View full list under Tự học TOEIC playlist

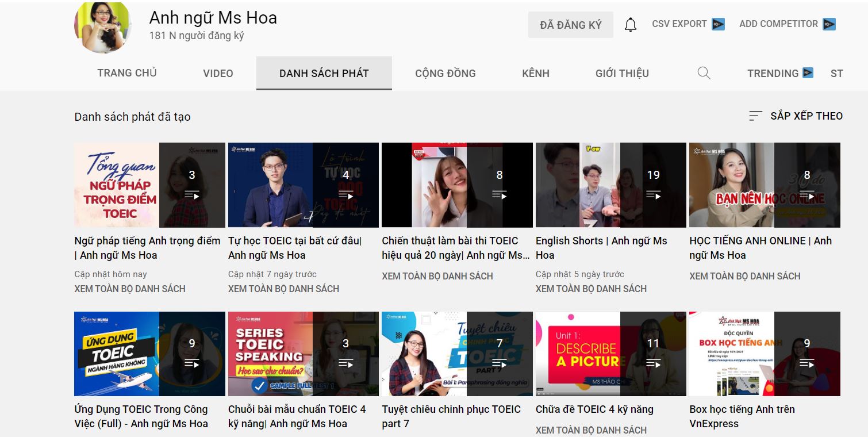283,289
